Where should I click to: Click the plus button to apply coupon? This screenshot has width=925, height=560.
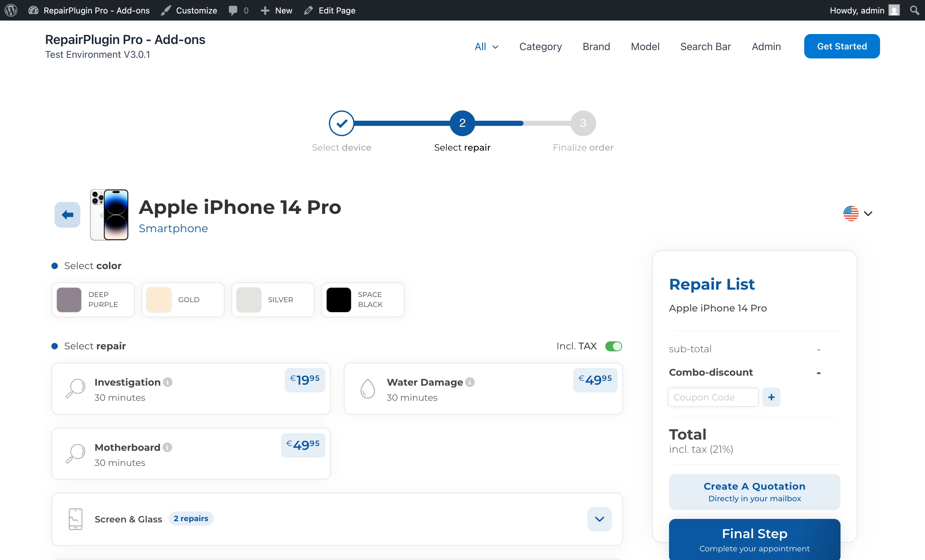(771, 397)
